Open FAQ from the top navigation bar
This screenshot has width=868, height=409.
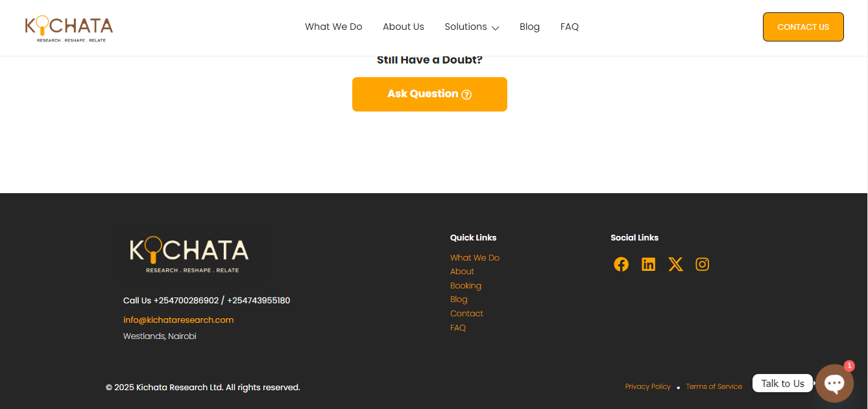tap(569, 27)
